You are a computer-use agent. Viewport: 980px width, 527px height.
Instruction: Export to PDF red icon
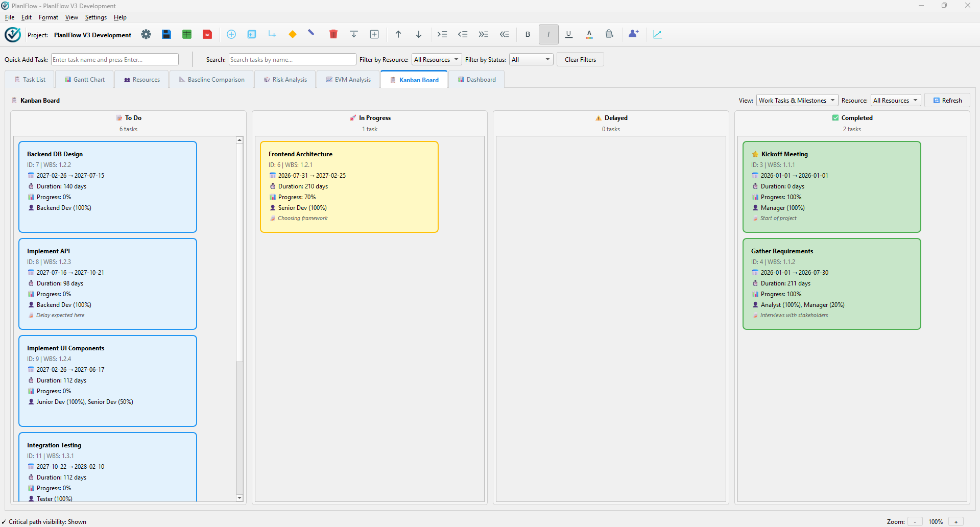[207, 34]
